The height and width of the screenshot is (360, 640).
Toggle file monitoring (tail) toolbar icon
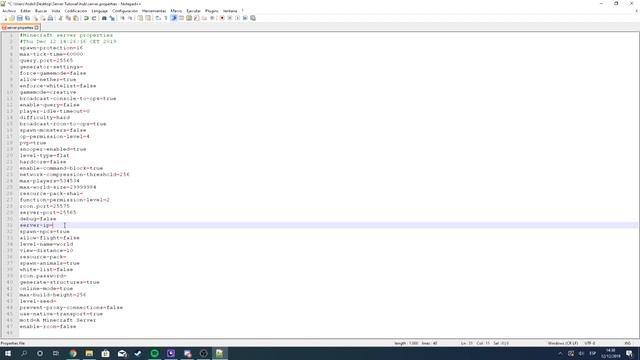coord(212,18)
